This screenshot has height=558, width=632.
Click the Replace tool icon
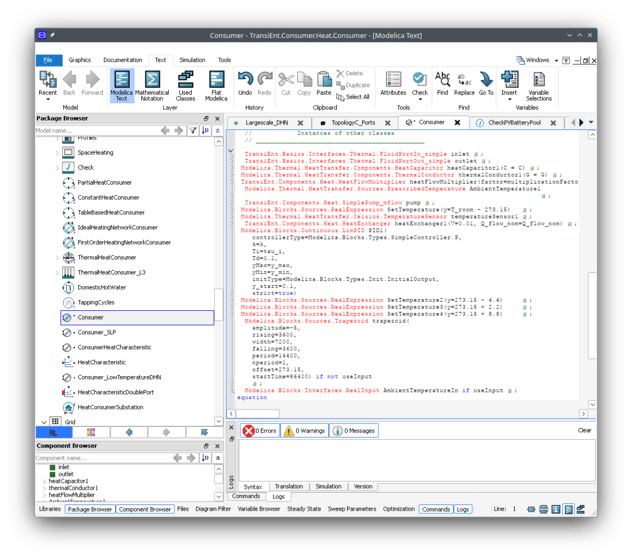[x=464, y=84]
